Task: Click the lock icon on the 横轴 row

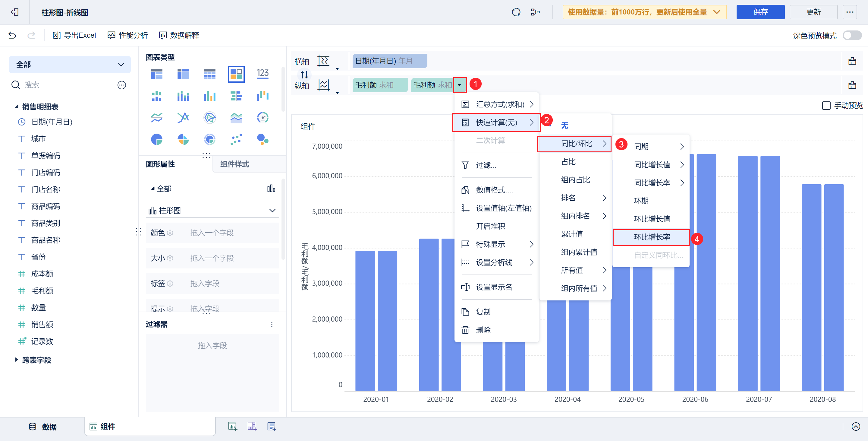Action: pyautogui.click(x=853, y=61)
